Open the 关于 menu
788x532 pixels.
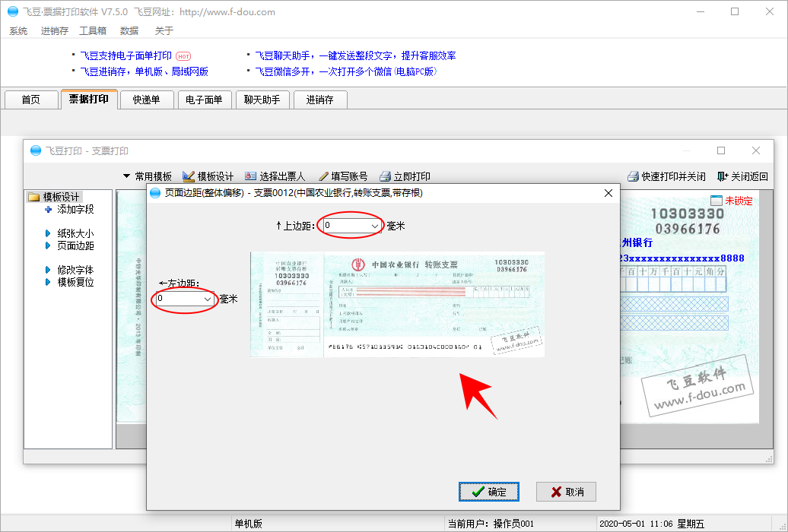[164, 31]
